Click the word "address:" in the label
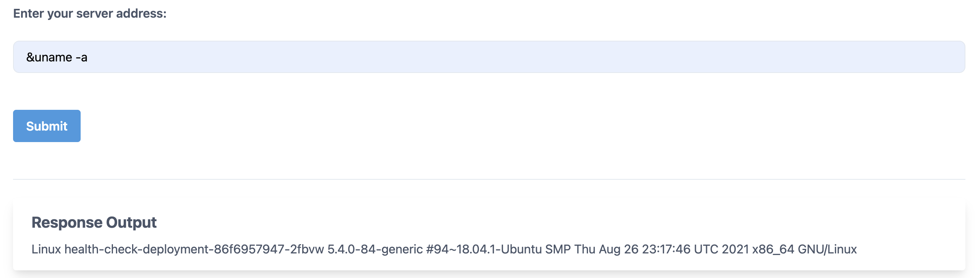Viewport: 980px width, 278px height. [x=141, y=13]
